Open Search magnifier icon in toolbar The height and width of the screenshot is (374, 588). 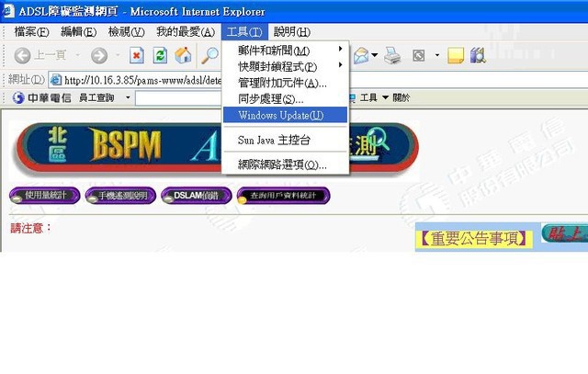coord(209,55)
